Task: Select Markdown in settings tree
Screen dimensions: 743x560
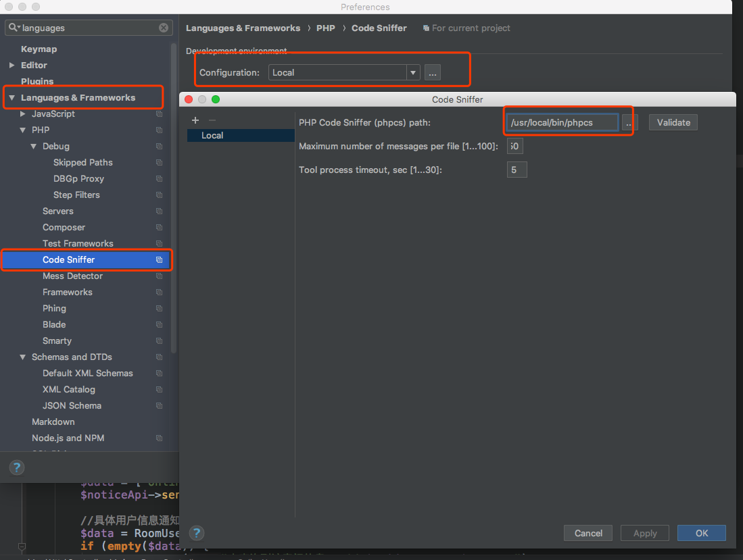Action: point(53,422)
